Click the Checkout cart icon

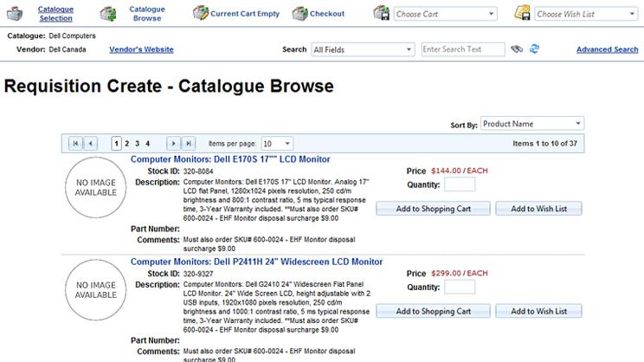point(299,14)
